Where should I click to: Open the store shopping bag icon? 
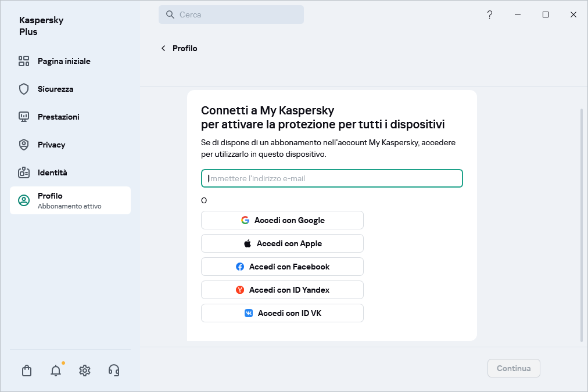pyautogui.click(x=27, y=371)
